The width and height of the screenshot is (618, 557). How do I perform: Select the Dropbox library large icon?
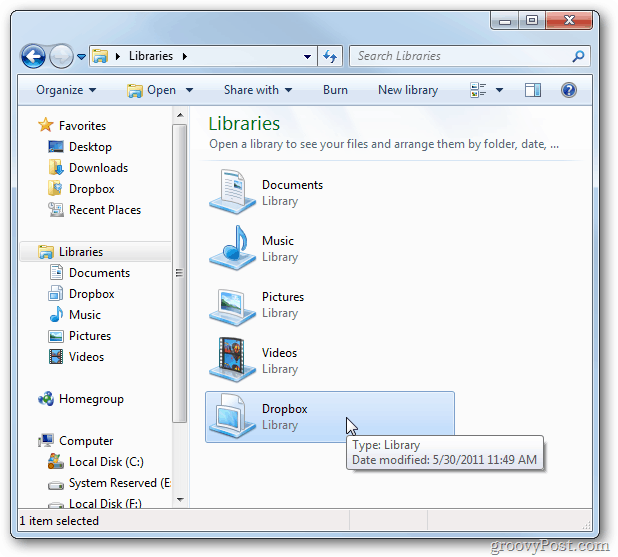pyautogui.click(x=232, y=416)
